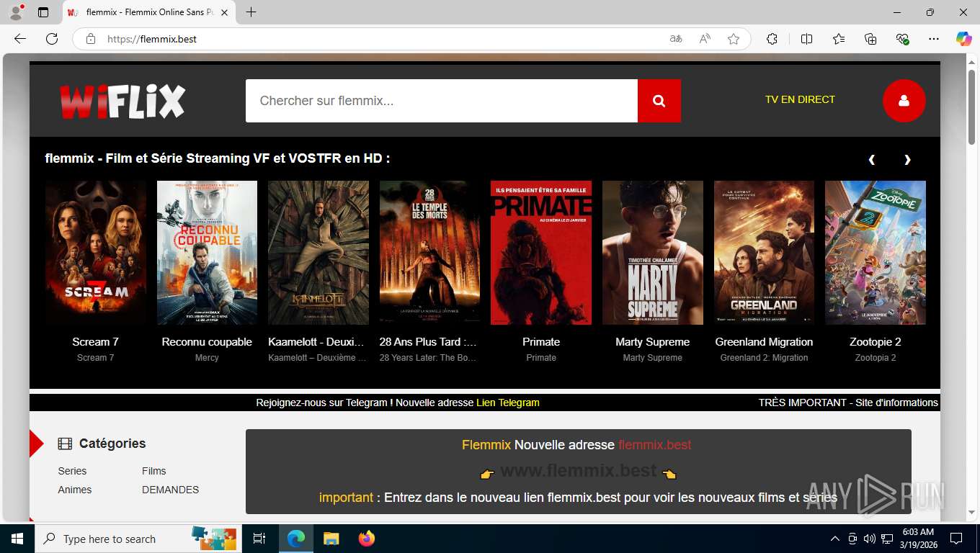Click the Zootopie 2 title text
980x553 pixels.
coord(876,342)
